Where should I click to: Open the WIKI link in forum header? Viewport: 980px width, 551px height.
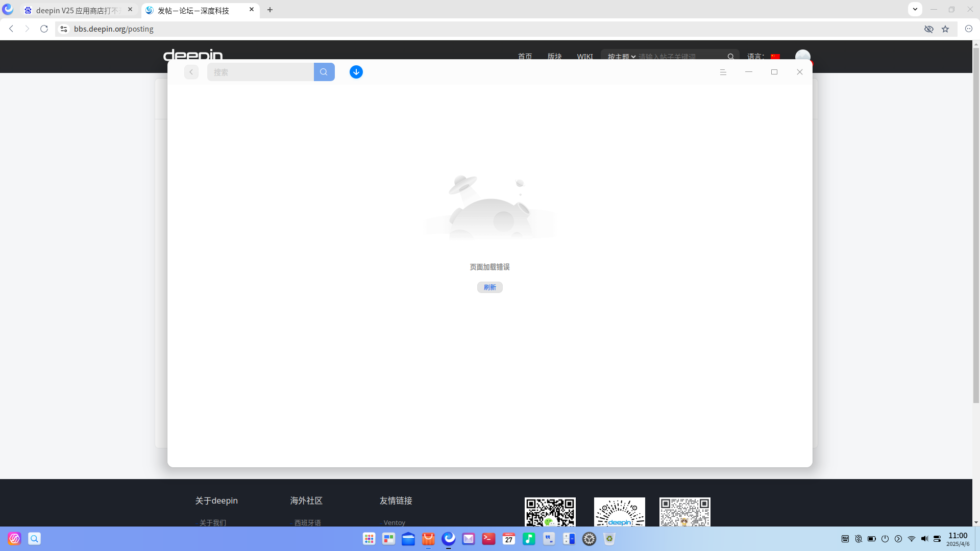(x=585, y=57)
